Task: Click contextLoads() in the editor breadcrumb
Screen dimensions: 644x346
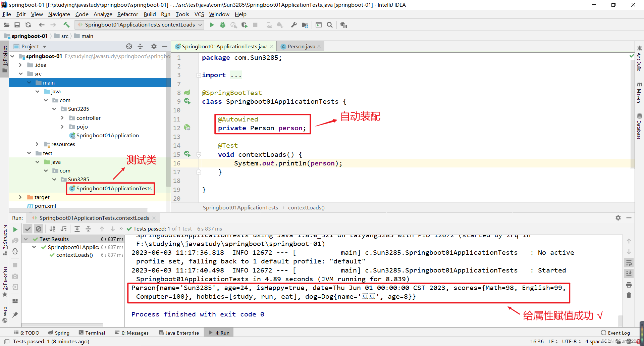Action: [x=306, y=207]
